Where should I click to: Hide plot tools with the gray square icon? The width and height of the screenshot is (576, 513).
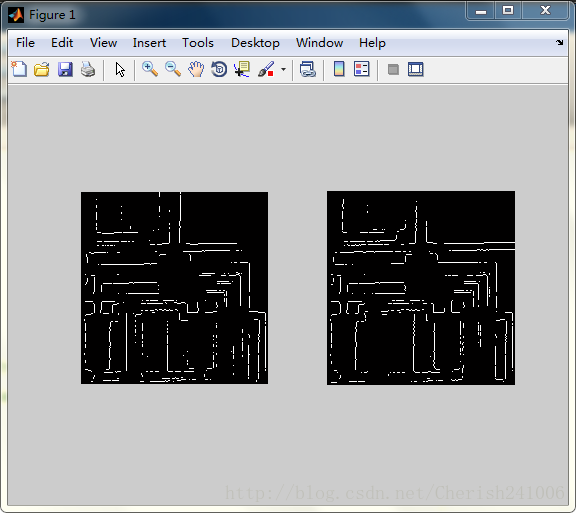[393, 69]
